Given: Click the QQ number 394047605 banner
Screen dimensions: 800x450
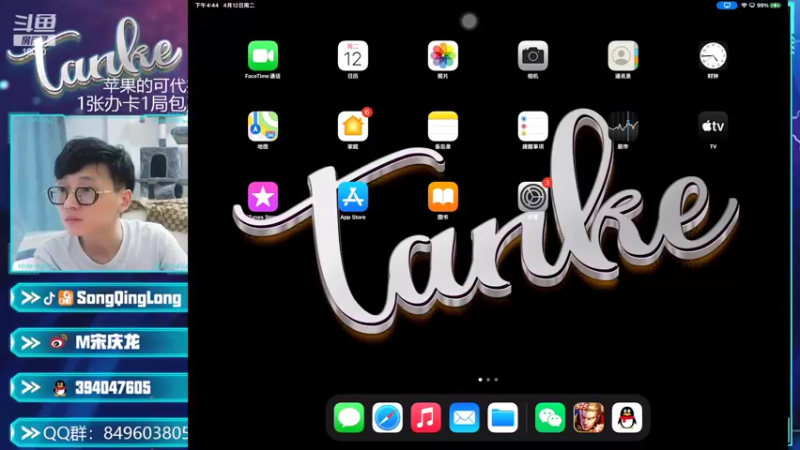Looking at the screenshot, I should click(99, 387).
